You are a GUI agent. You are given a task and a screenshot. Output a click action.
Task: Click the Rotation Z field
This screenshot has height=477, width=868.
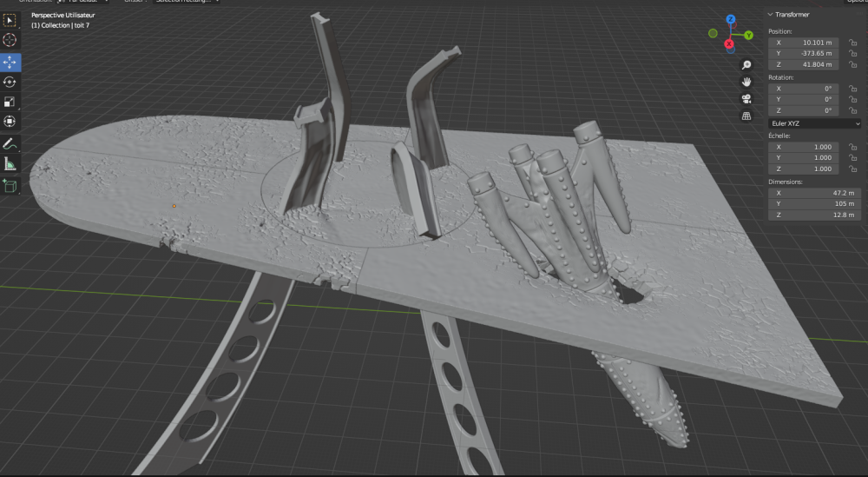(x=803, y=111)
